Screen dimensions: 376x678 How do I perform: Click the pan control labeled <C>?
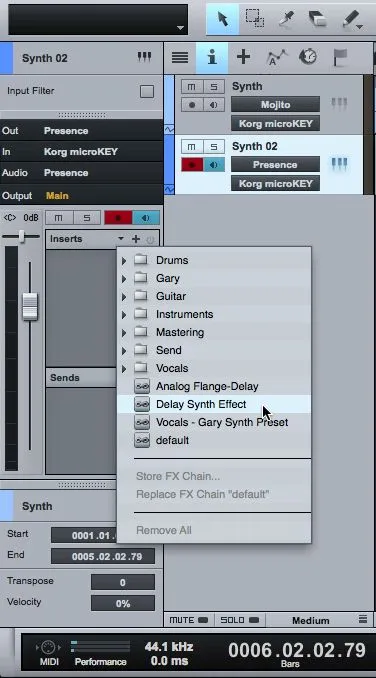10,217
